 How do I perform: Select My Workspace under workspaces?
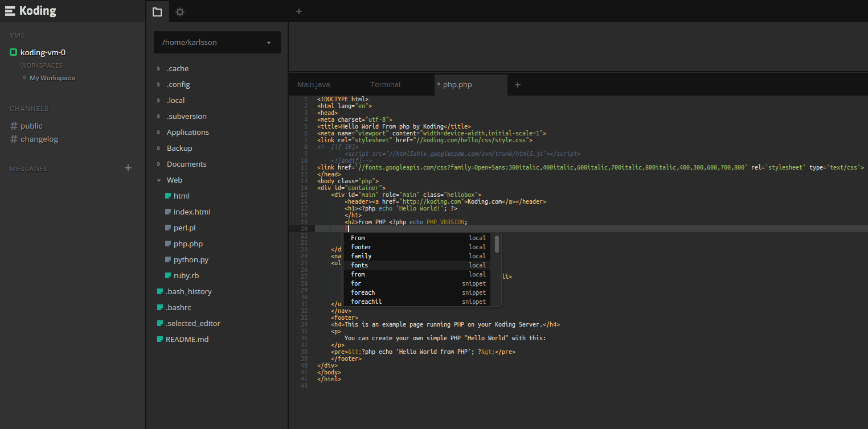point(52,78)
